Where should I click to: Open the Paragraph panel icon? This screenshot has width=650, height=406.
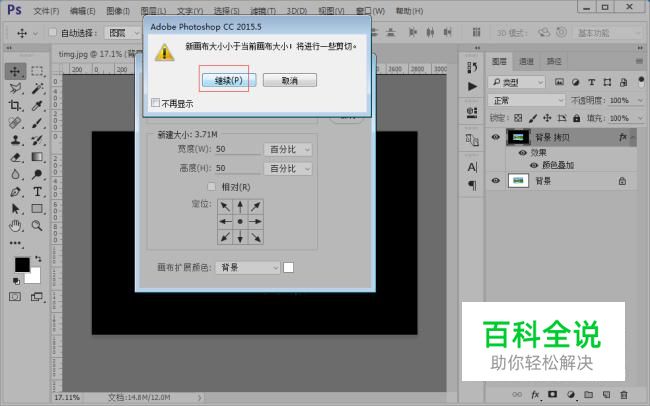coord(472,185)
